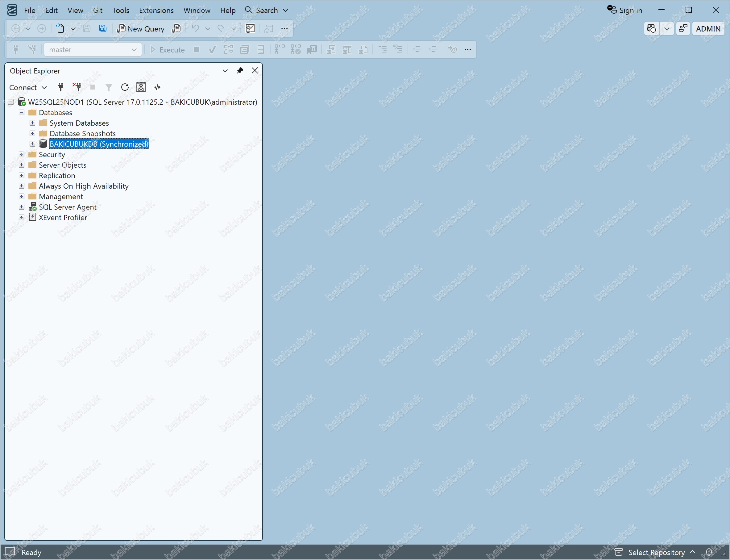Click Connect Object Explorer plug icon
The width and height of the screenshot is (730, 560).
tap(61, 87)
